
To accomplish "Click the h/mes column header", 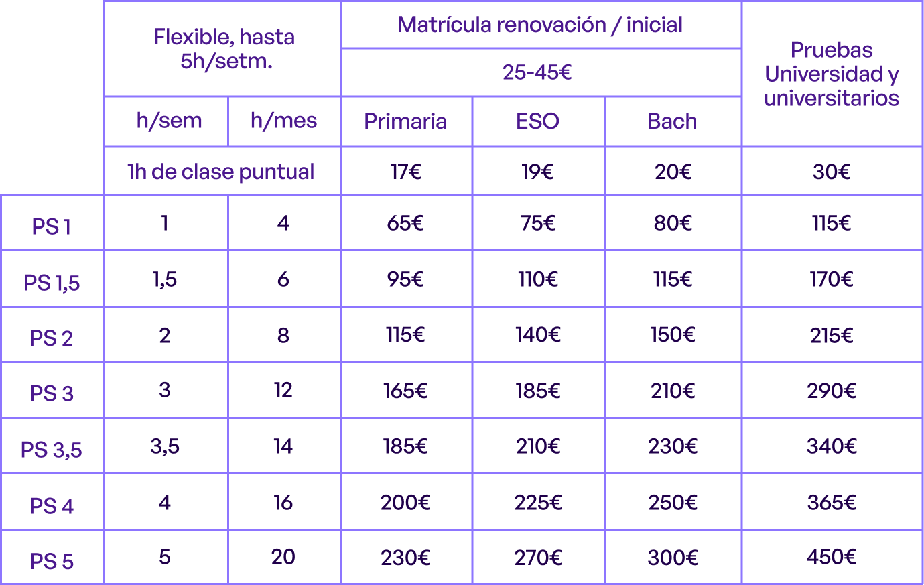I will [284, 121].
